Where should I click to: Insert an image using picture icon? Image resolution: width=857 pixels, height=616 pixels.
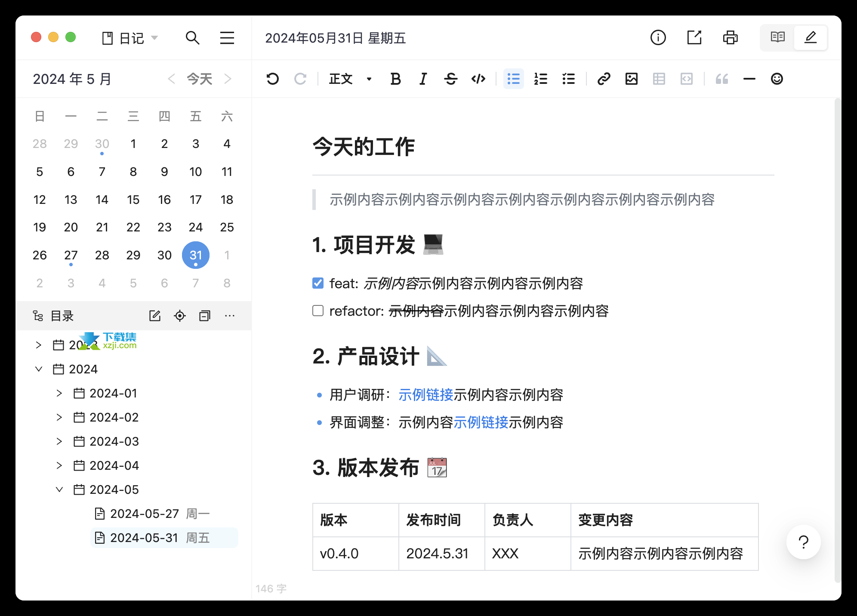coord(631,79)
